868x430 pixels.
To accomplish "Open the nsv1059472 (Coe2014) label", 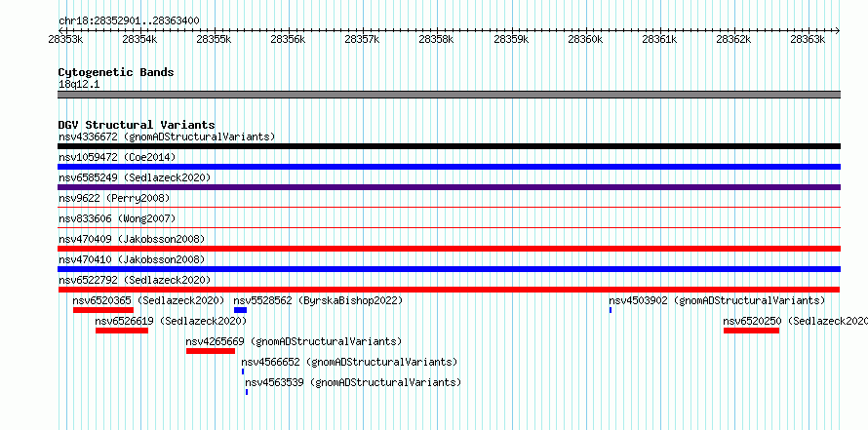I will (x=117, y=157).
